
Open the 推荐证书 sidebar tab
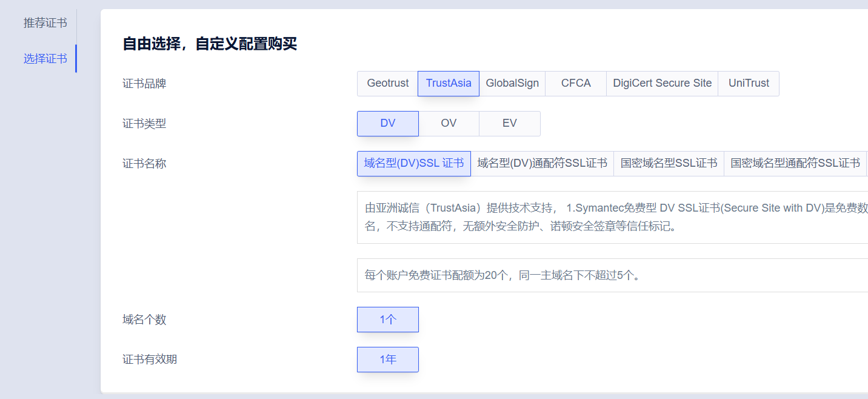click(x=45, y=23)
